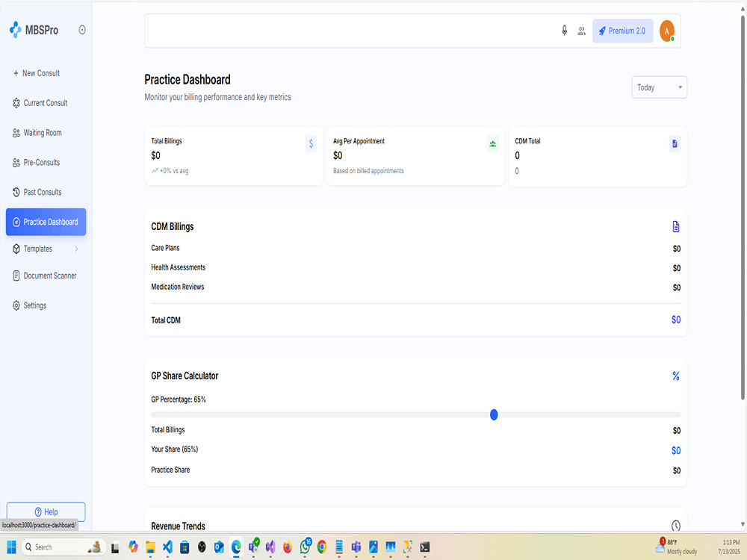Click Premium 2.0 button
747x560 pixels.
pyautogui.click(x=623, y=31)
